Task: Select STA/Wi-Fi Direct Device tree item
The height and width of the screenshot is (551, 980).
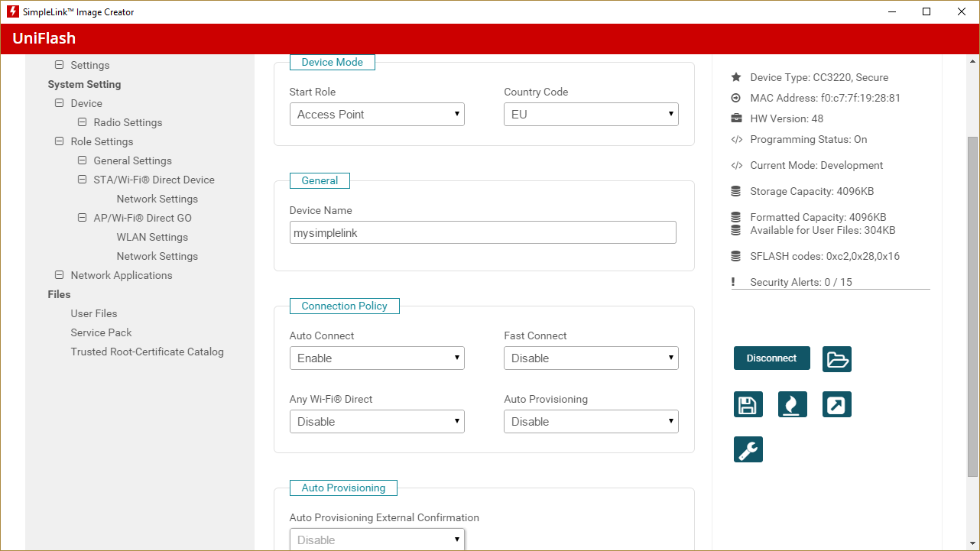Action: click(154, 180)
